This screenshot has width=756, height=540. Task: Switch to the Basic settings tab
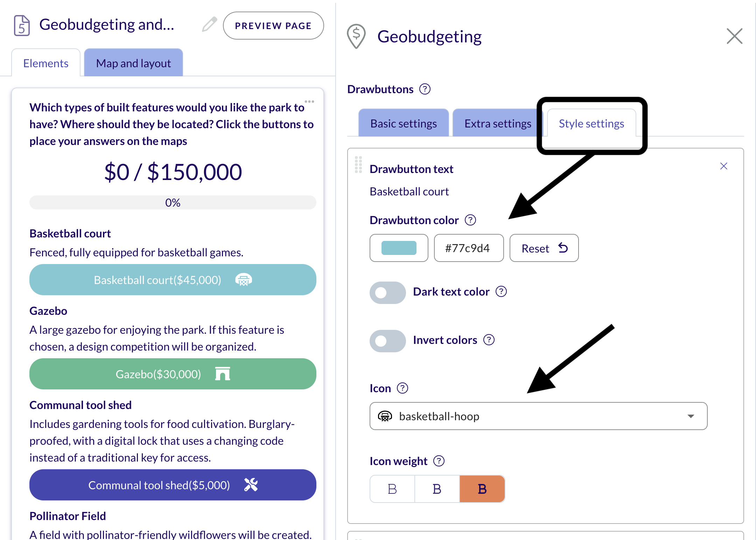pyautogui.click(x=404, y=123)
